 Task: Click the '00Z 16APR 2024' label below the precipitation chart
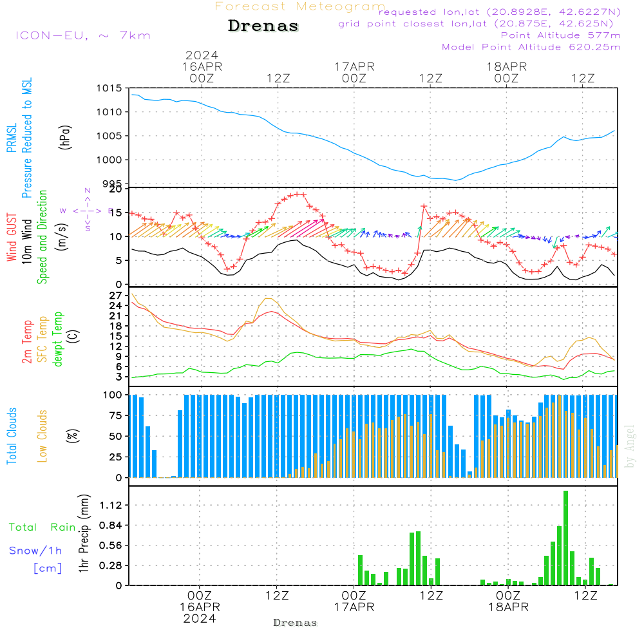pos(200,607)
